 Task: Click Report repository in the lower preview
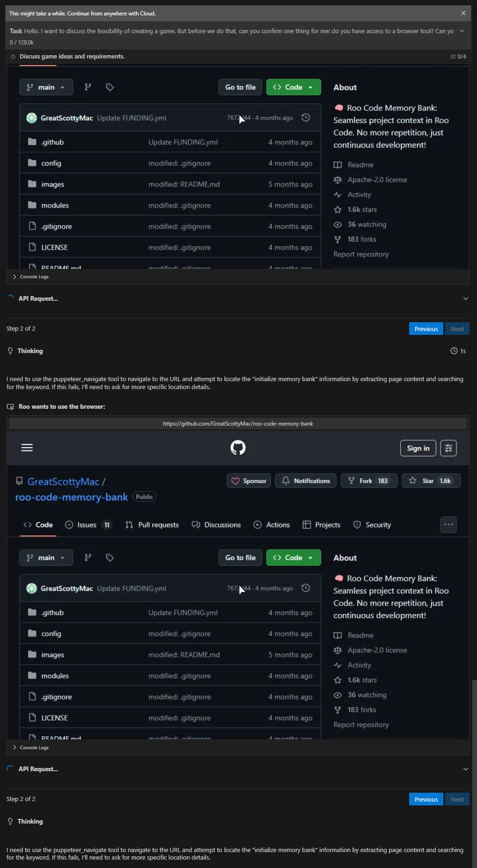tap(361, 724)
